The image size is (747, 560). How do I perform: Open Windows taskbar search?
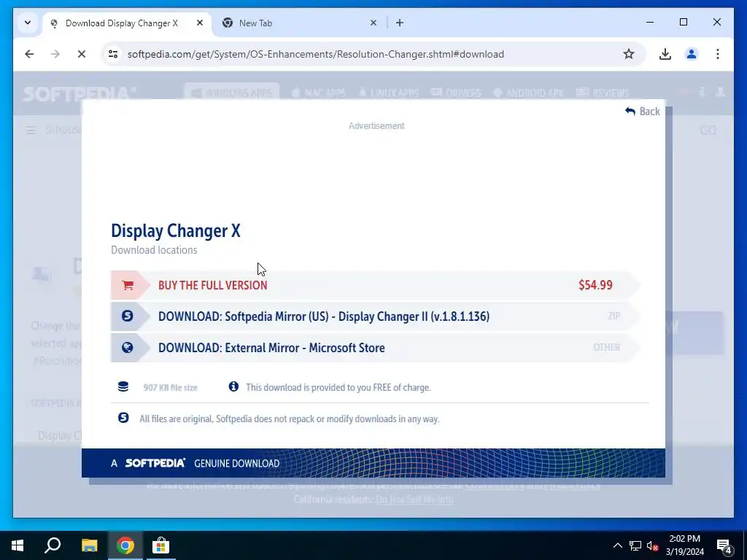point(53,545)
